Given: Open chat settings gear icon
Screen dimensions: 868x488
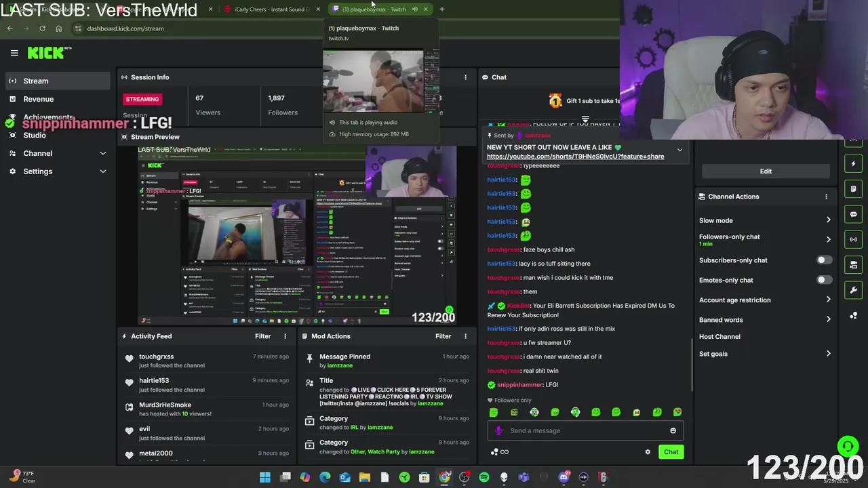Looking at the screenshot, I should tap(648, 452).
